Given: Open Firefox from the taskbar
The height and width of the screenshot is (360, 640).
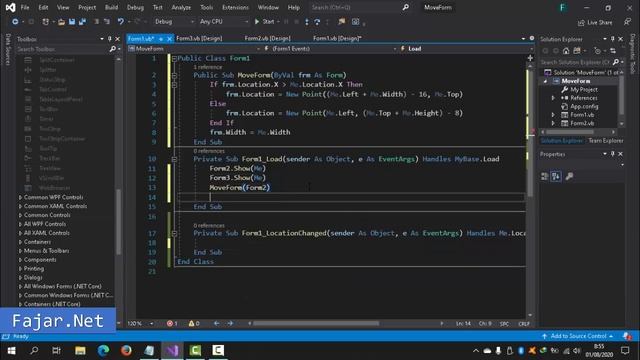Looking at the screenshot, I should [x=126, y=351].
